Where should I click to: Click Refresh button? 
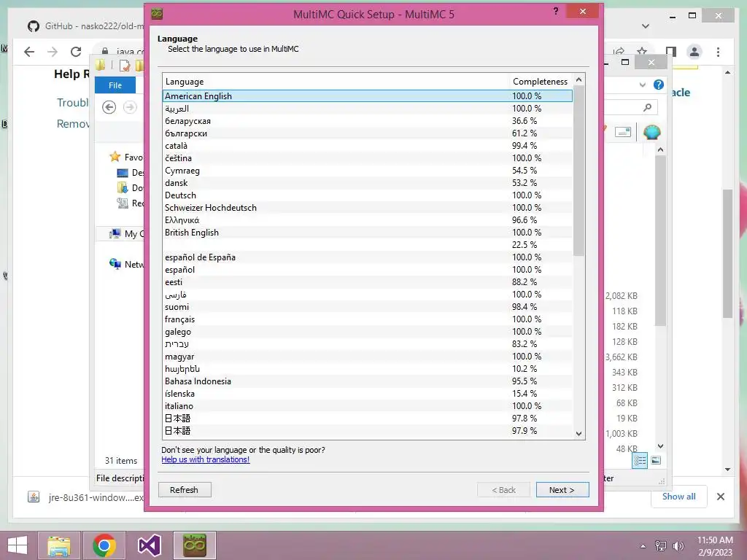point(185,489)
